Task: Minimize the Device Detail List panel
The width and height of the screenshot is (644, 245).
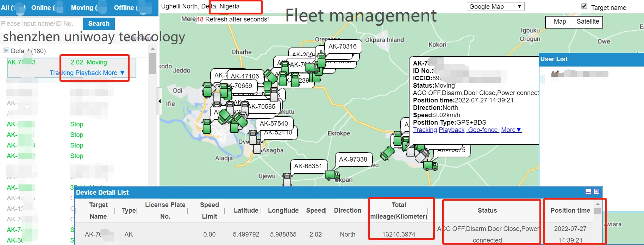Action: click(x=588, y=191)
